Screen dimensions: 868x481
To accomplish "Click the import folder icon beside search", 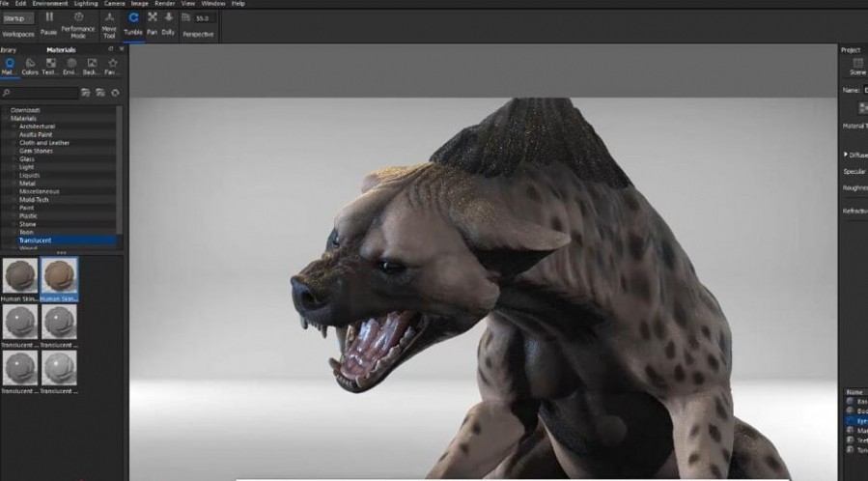I will pos(100,93).
